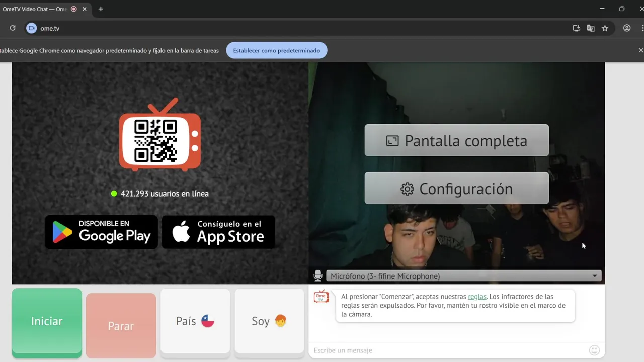Open the Google Play download badge
The width and height of the screenshot is (644, 362).
[x=101, y=232]
